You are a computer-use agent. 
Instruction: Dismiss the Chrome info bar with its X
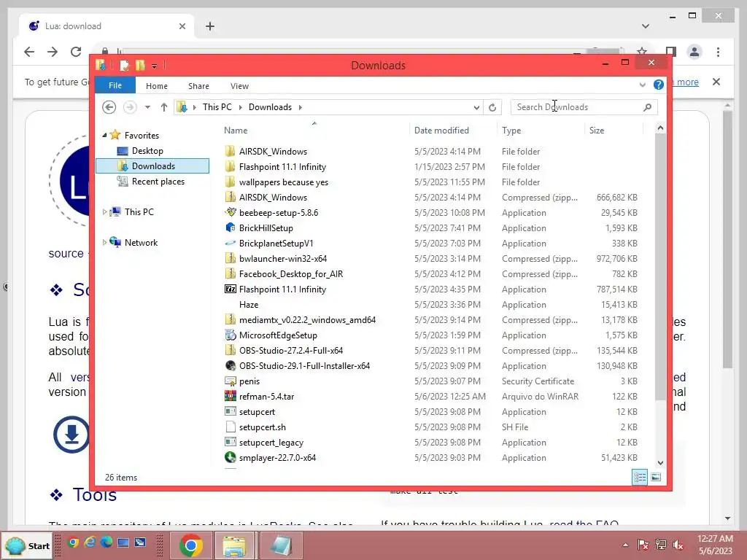(x=716, y=82)
